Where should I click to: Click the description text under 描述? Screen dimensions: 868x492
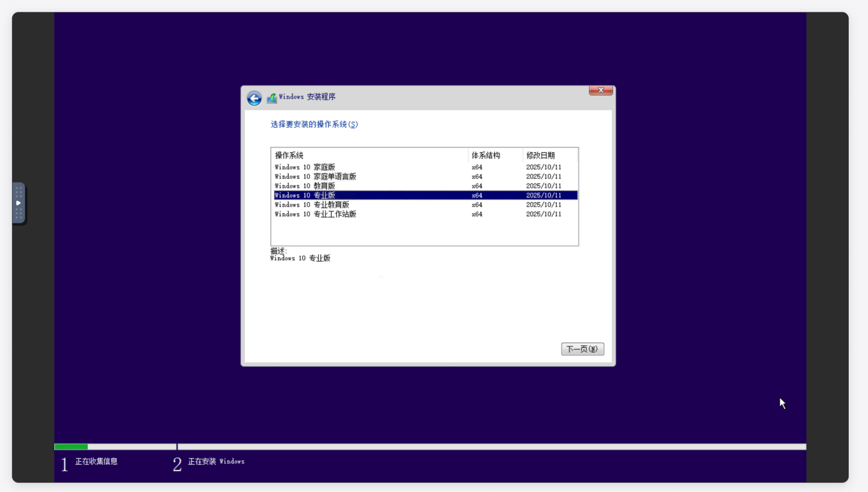(300, 258)
